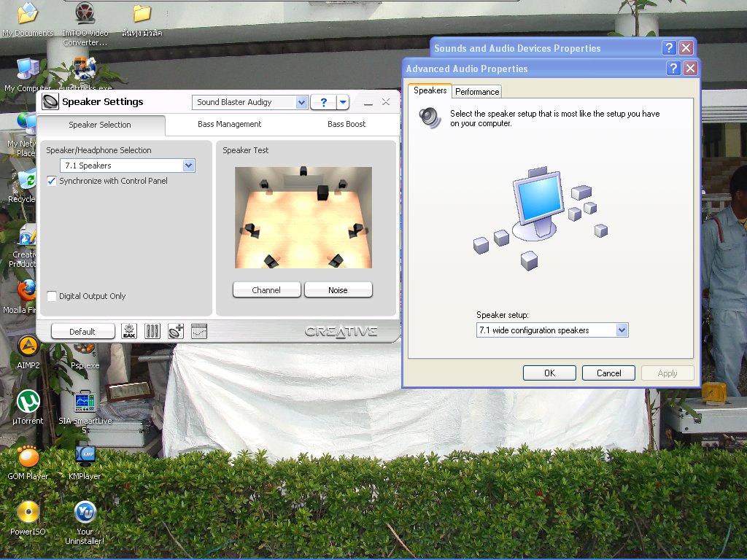Click OK in Advanced Audio Properties
The width and height of the screenshot is (747, 560).
tap(549, 373)
